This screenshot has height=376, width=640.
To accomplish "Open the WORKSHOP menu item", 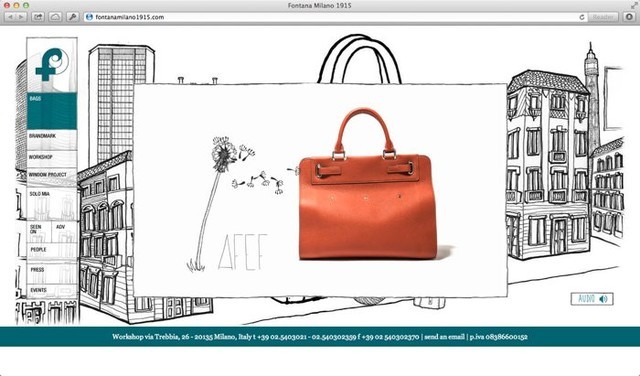I will coord(52,159).
